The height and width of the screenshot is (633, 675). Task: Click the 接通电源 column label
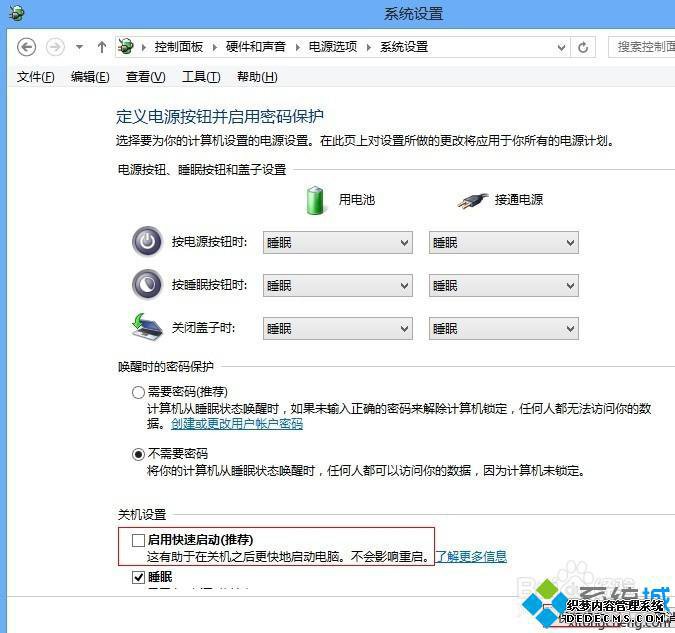tap(519, 200)
